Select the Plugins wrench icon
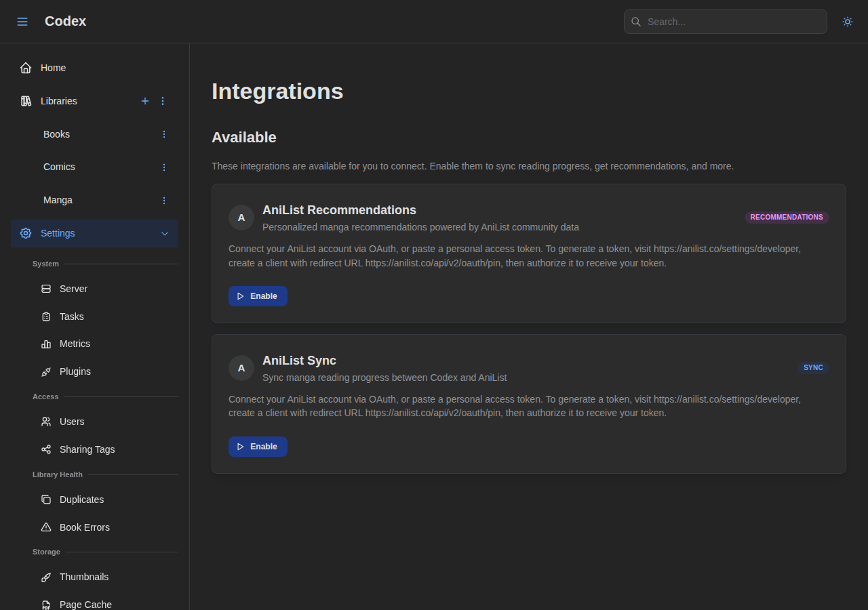 pyautogui.click(x=45, y=371)
